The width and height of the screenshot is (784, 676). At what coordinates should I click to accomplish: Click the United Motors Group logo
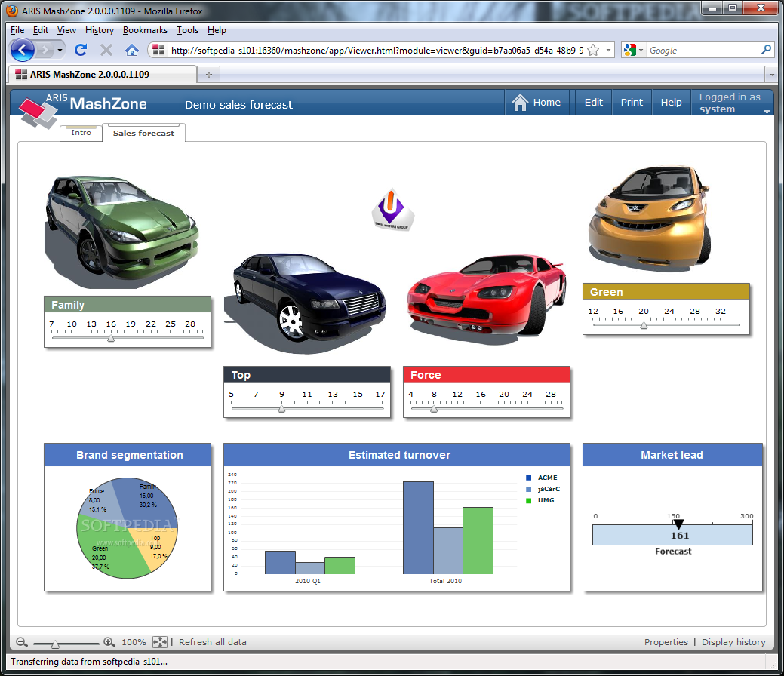tap(392, 210)
